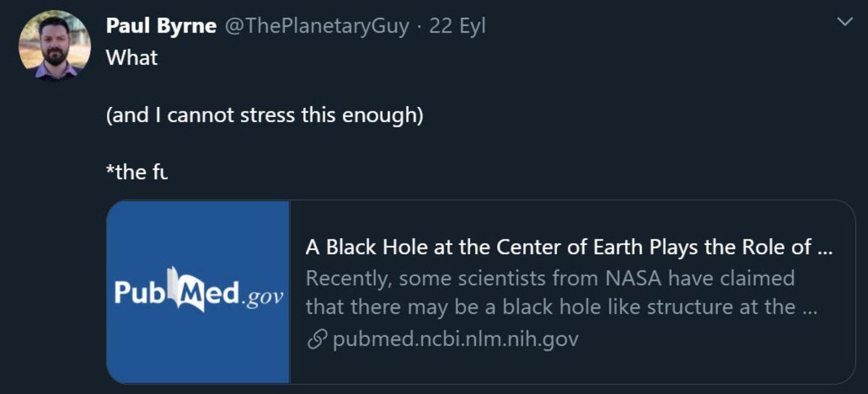Click the '.gov' part of PubMed logo
This screenshot has height=394, width=868.
click(263, 298)
